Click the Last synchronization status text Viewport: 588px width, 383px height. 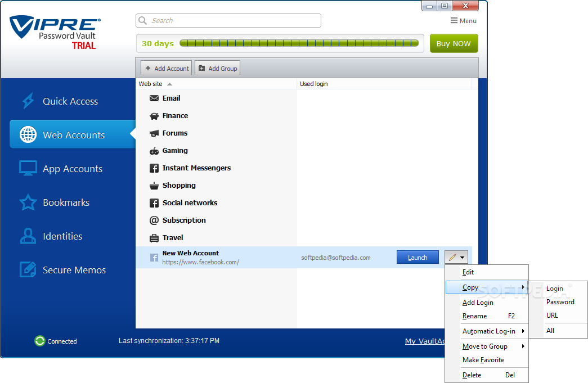(169, 341)
